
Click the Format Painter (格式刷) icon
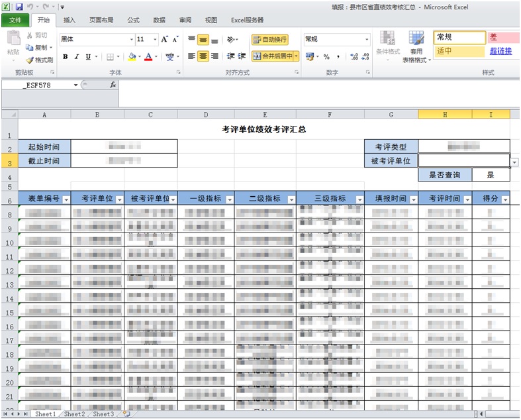point(30,60)
